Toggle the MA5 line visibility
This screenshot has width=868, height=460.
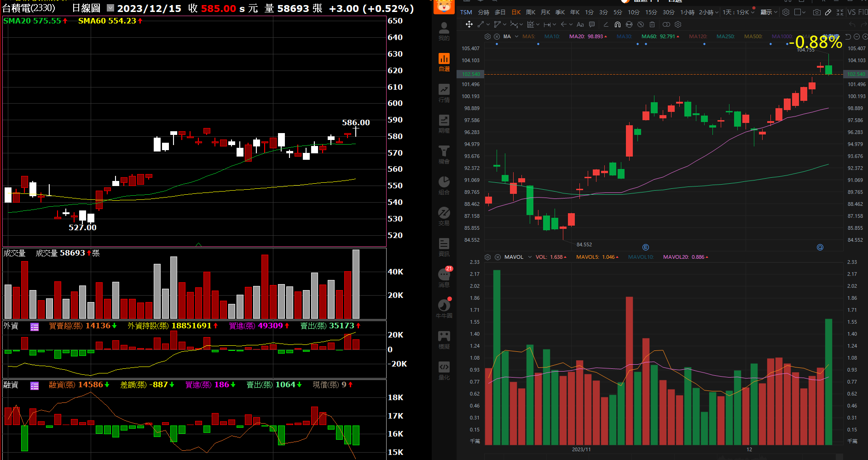pyautogui.click(x=529, y=36)
